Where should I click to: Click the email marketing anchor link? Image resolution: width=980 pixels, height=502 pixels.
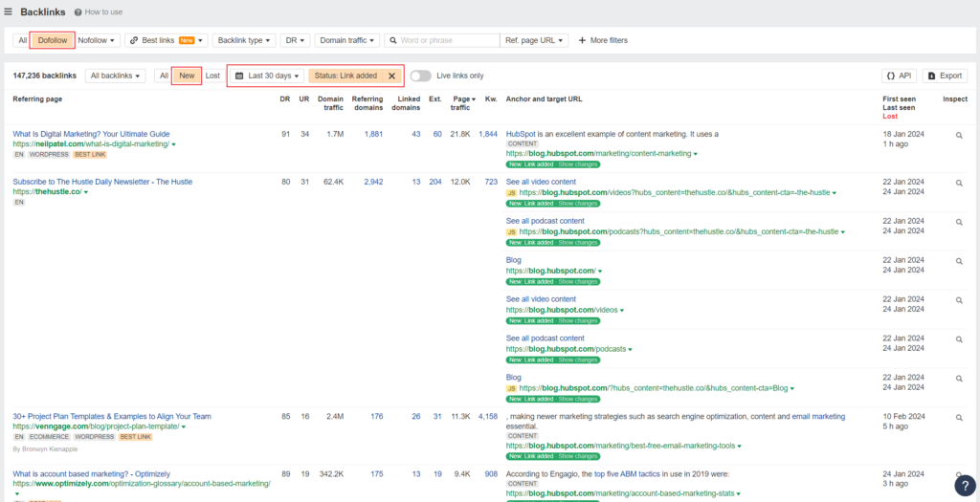(x=818, y=417)
